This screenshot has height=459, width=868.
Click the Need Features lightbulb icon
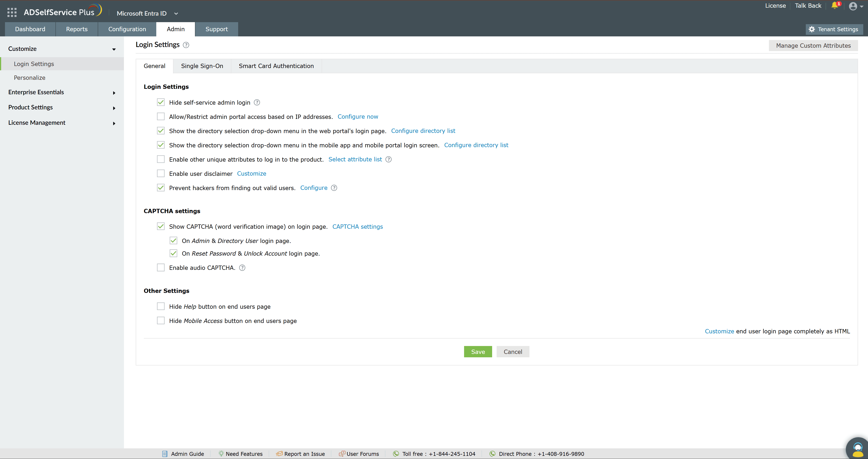click(x=221, y=454)
